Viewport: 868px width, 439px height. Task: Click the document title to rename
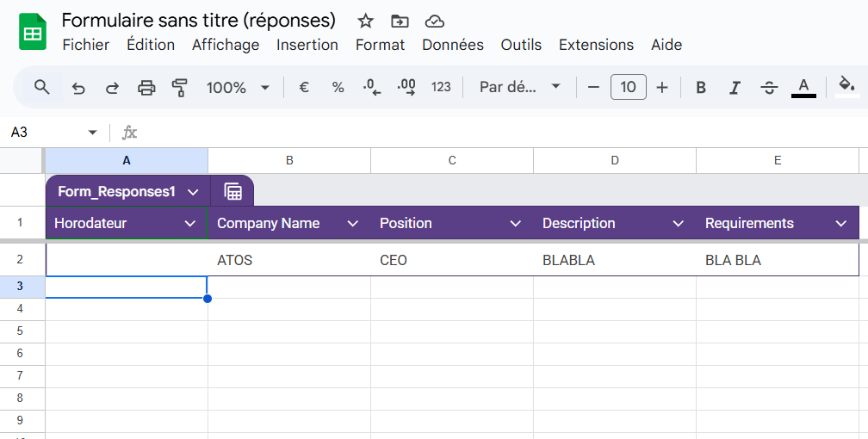198,21
